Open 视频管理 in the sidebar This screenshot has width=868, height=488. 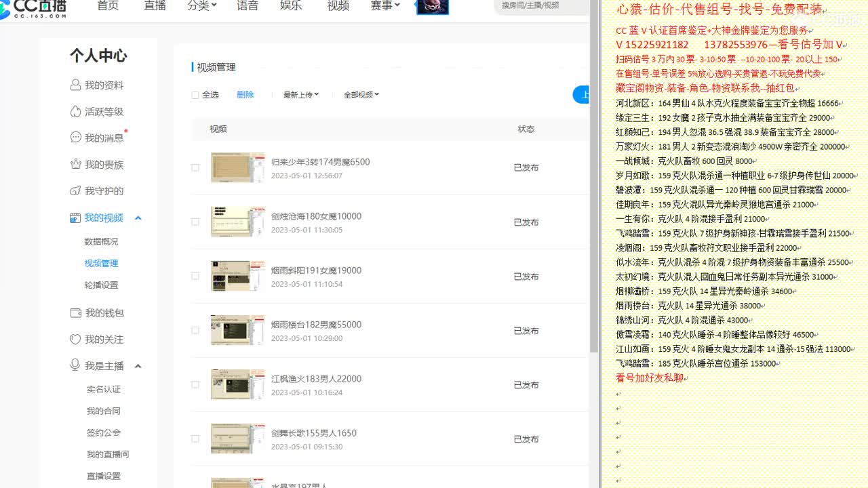[x=101, y=263]
